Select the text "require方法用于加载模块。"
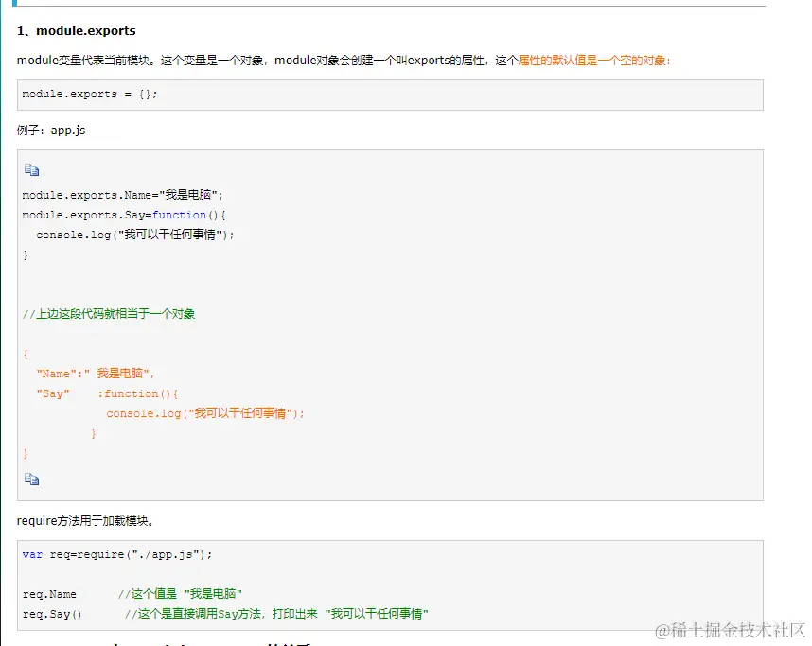Viewport: 812px width, 646px height. click(x=85, y=521)
